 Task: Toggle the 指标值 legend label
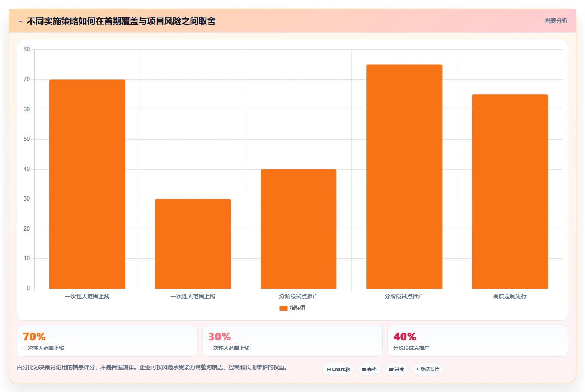(297, 308)
